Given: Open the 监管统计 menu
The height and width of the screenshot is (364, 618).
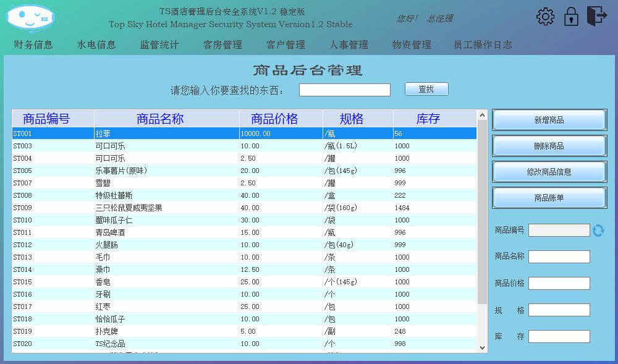Looking at the screenshot, I should pyautogui.click(x=158, y=44).
